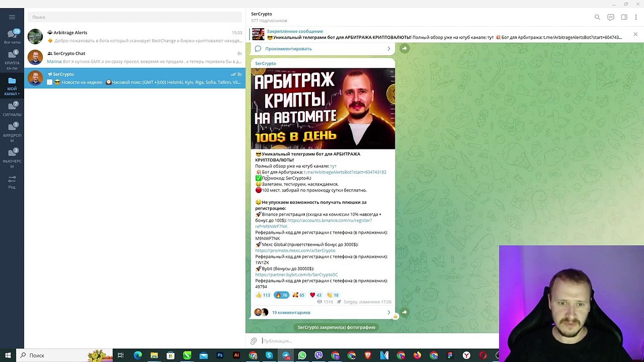
Task: Open the 'Все чаты' folder
Action: point(12,37)
